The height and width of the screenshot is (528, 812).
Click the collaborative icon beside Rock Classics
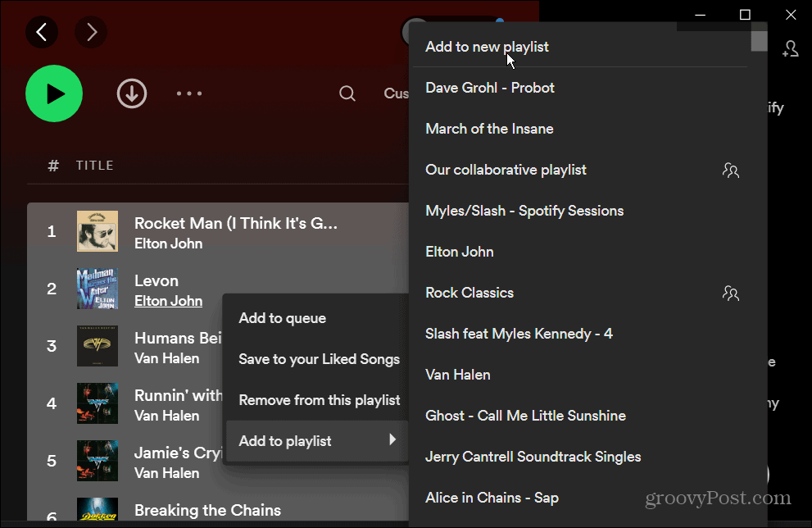(x=731, y=293)
